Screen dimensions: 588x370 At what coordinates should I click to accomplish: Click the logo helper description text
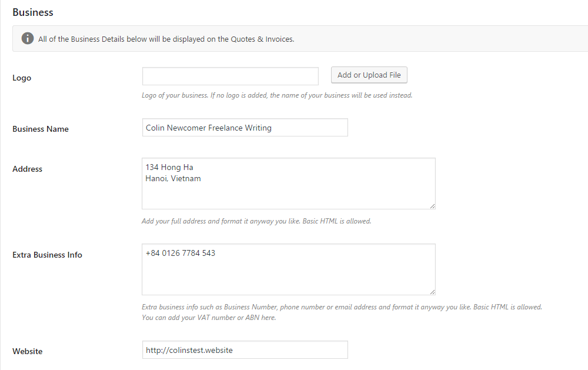[276, 95]
